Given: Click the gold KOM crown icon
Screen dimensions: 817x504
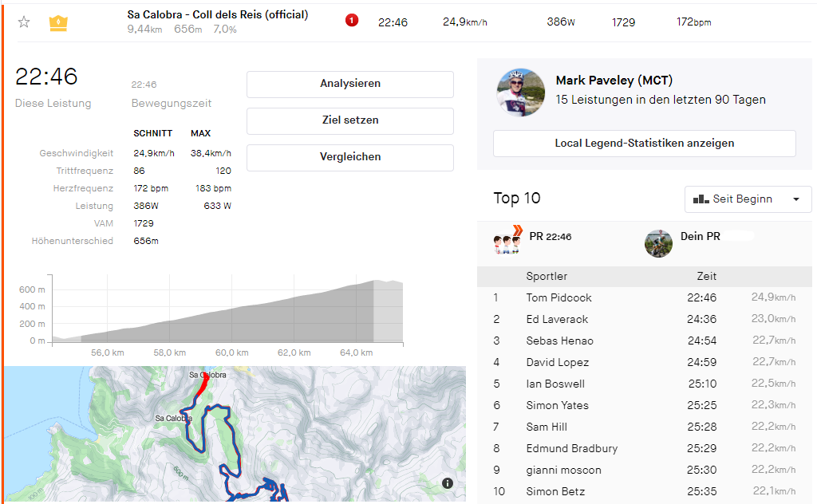Looking at the screenshot, I should pos(58,23).
